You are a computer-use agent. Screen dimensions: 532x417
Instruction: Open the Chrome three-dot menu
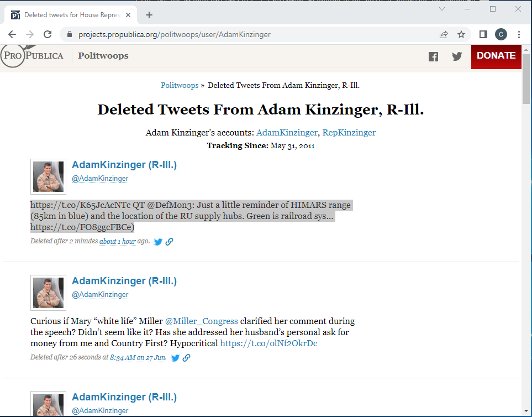[519, 34]
